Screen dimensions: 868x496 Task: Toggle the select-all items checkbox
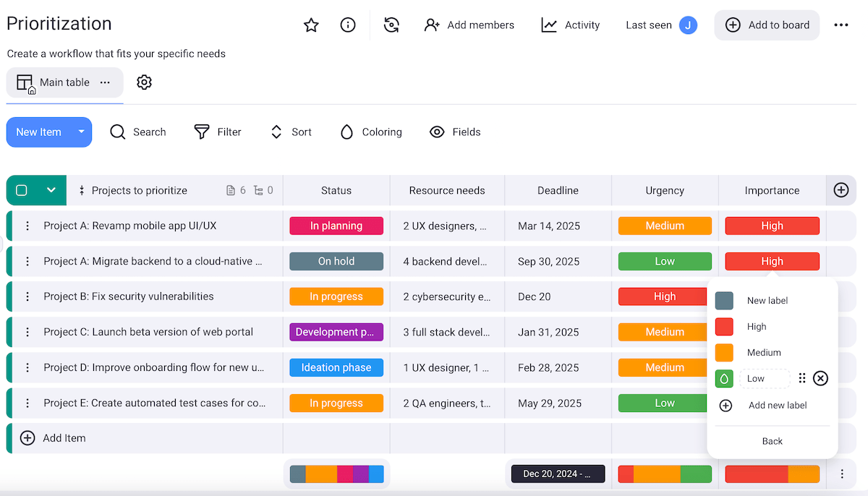tap(22, 190)
